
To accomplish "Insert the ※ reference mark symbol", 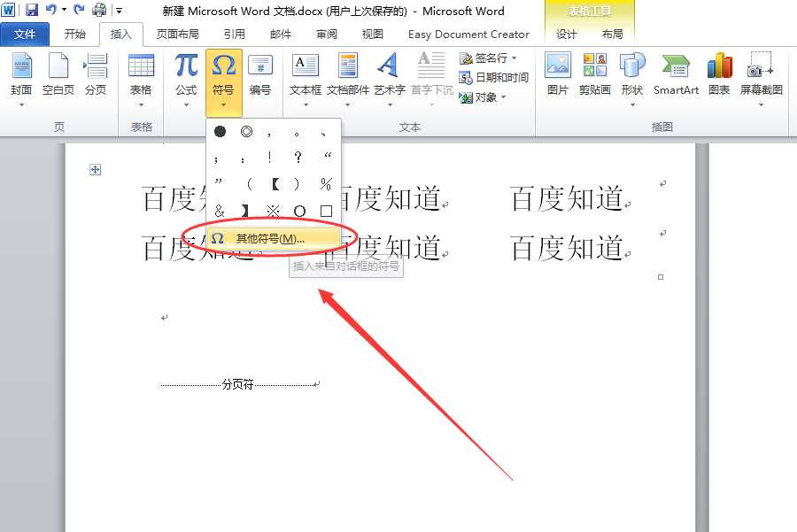I will pos(273,211).
